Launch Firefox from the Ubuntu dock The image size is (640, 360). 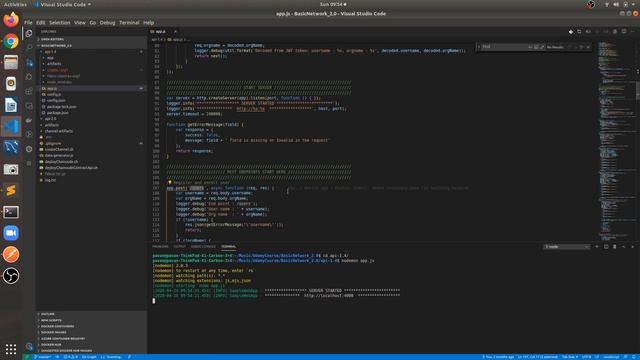(x=11, y=20)
